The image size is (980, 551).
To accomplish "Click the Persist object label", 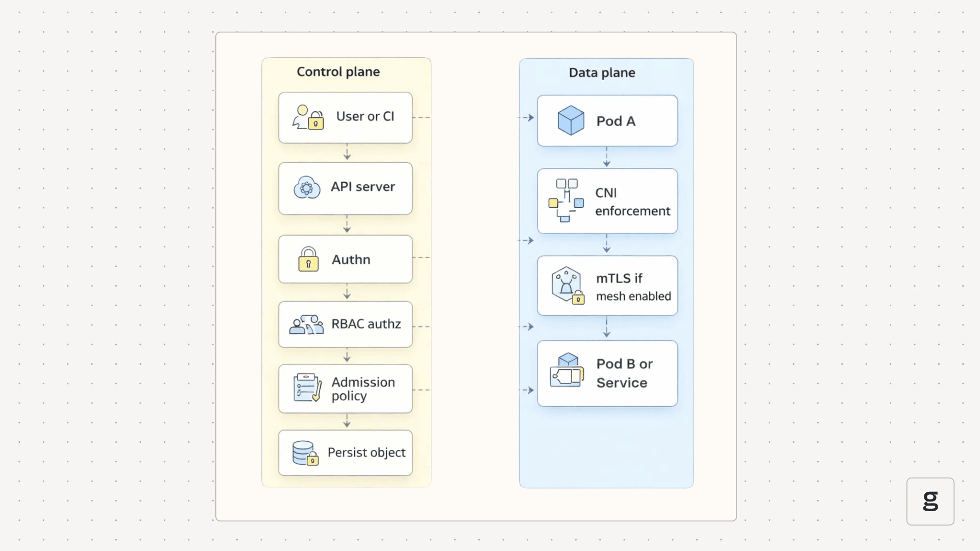I will 366,453.
